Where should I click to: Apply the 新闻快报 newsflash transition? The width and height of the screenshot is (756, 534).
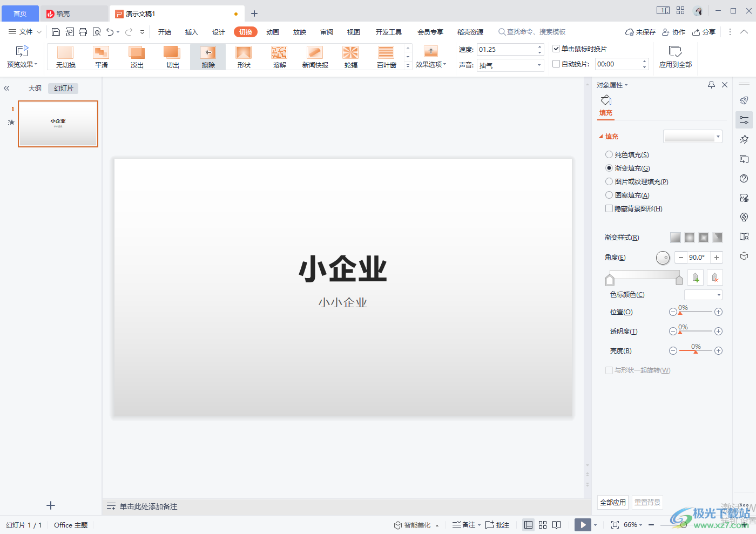pyautogui.click(x=315, y=57)
